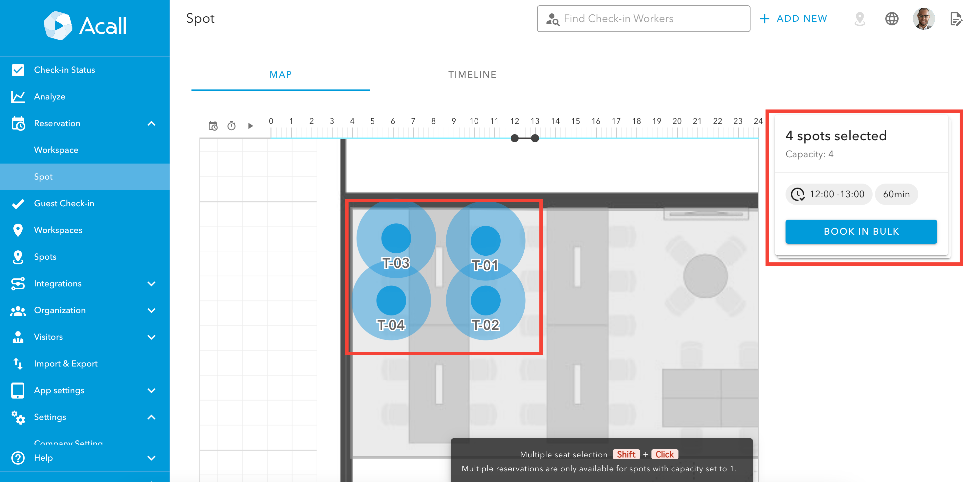Click the ADD NEW button

tap(794, 19)
